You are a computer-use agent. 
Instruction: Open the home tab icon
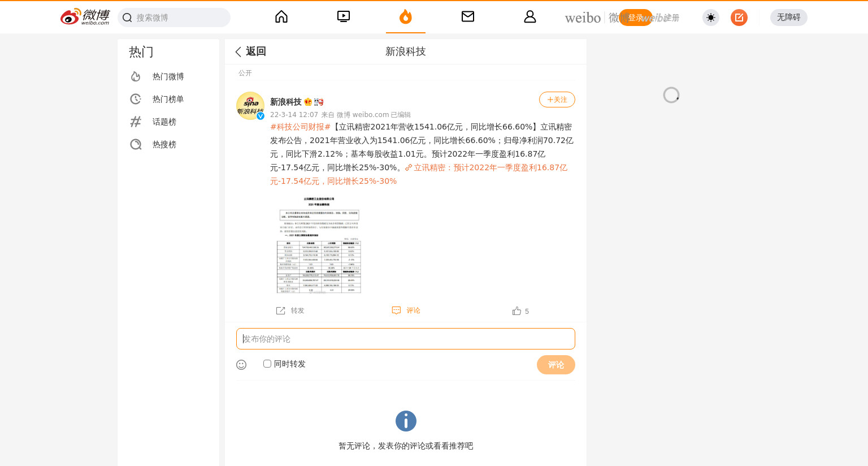281,16
